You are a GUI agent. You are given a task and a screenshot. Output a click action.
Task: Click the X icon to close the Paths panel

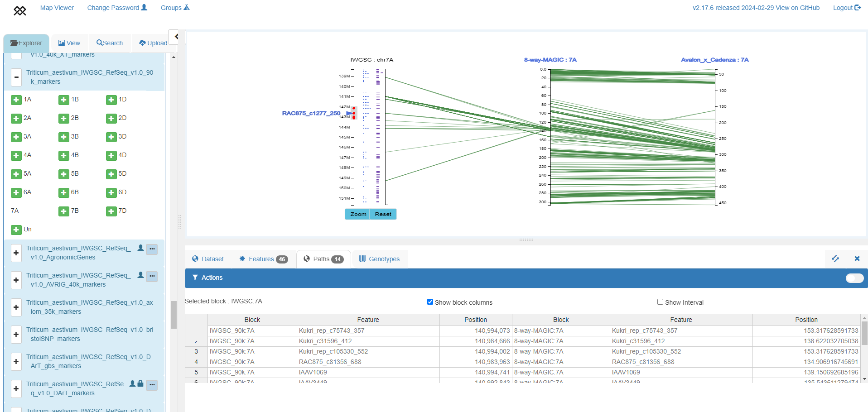tap(857, 259)
